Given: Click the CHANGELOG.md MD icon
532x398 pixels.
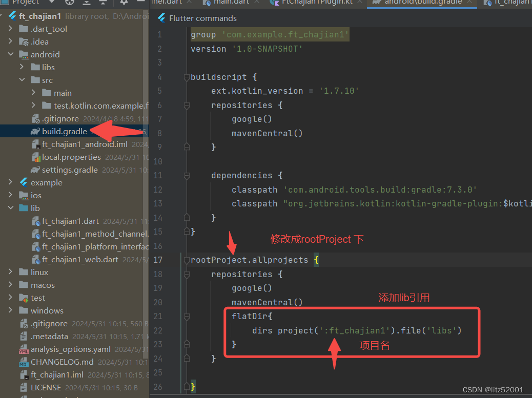Looking at the screenshot, I should [x=24, y=362].
